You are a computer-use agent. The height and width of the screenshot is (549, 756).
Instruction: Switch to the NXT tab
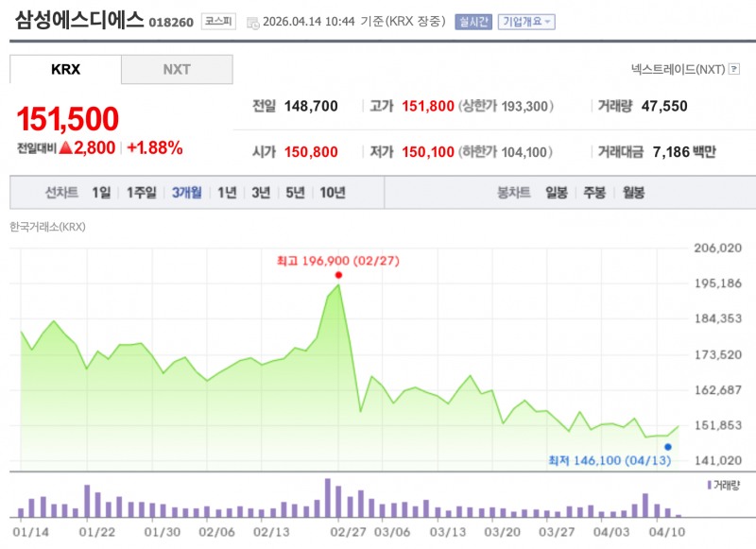[176, 69]
